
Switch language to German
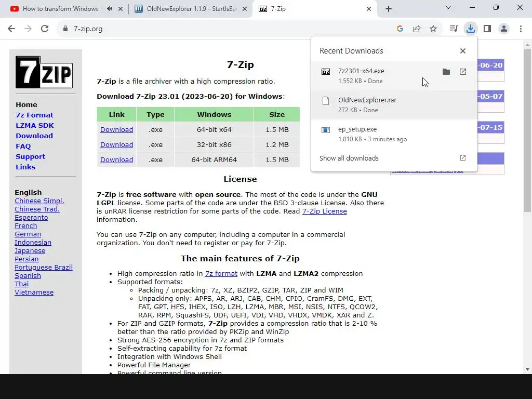point(28,234)
